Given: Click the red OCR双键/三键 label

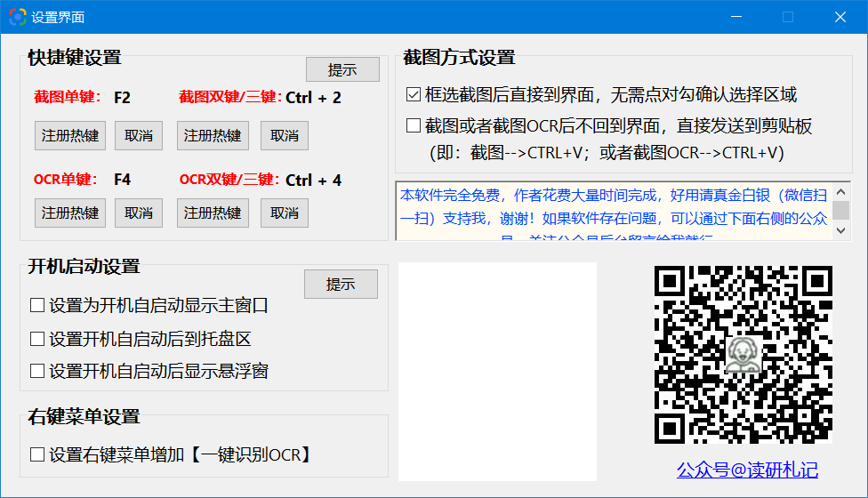Looking at the screenshot, I should click(x=230, y=180).
